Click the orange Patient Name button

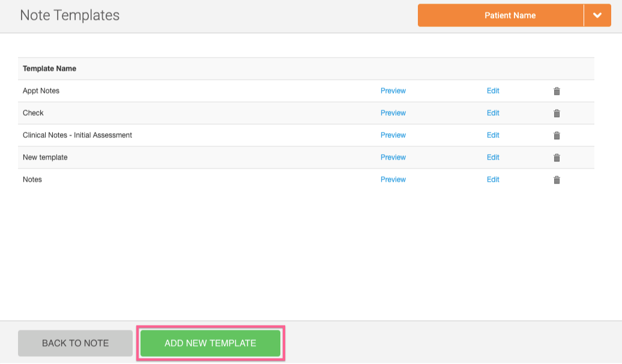pos(501,16)
